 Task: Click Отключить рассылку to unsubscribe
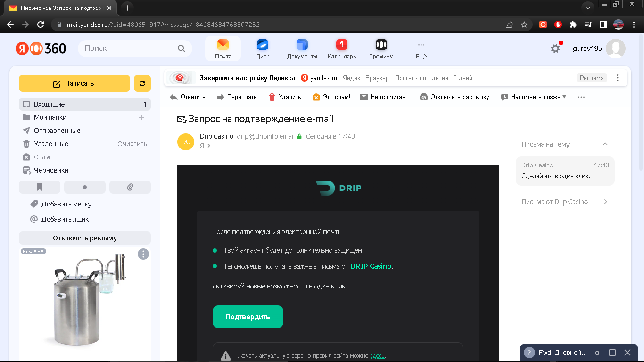[x=454, y=97]
